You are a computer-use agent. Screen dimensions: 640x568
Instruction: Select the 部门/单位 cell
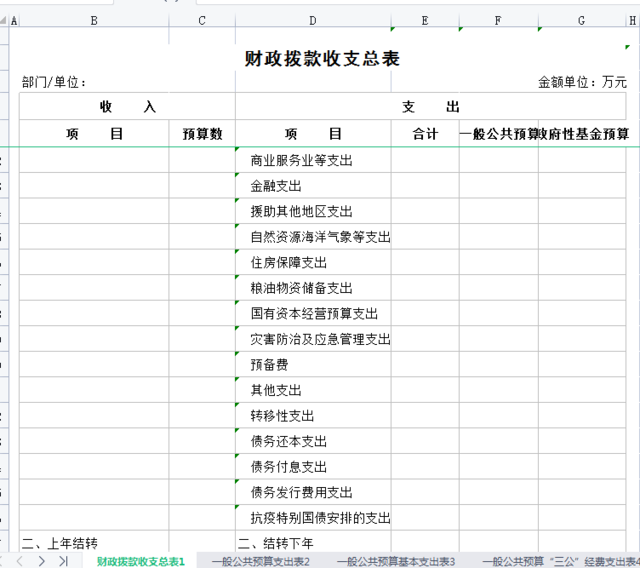pos(55,82)
